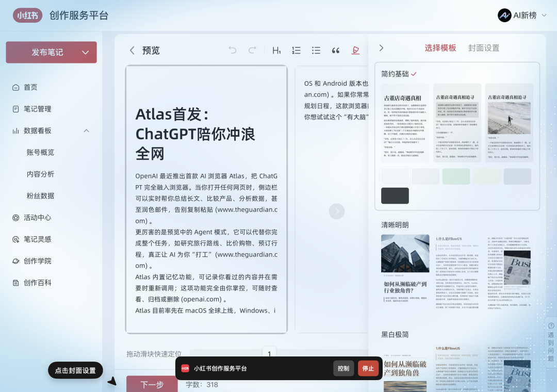Viewport: 557px width, 392px height.
Task: Go back using preview back arrow
Action: pyautogui.click(x=132, y=50)
